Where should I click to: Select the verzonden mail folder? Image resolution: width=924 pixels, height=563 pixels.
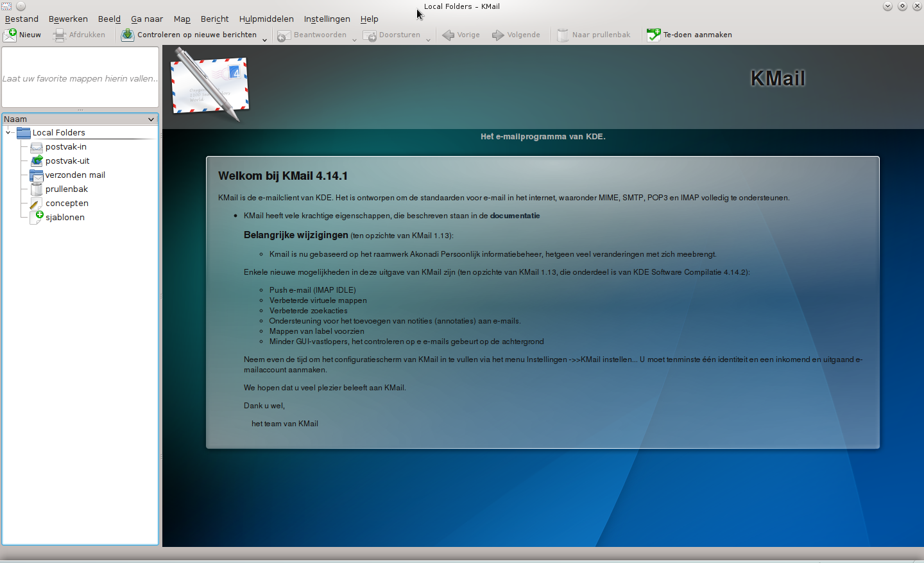pyautogui.click(x=75, y=175)
